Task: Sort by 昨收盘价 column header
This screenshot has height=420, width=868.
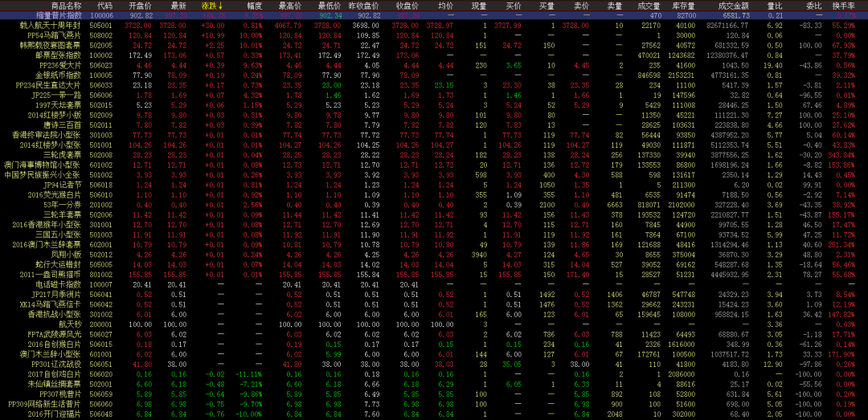Action: pyautogui.click(x=366, y=6)
